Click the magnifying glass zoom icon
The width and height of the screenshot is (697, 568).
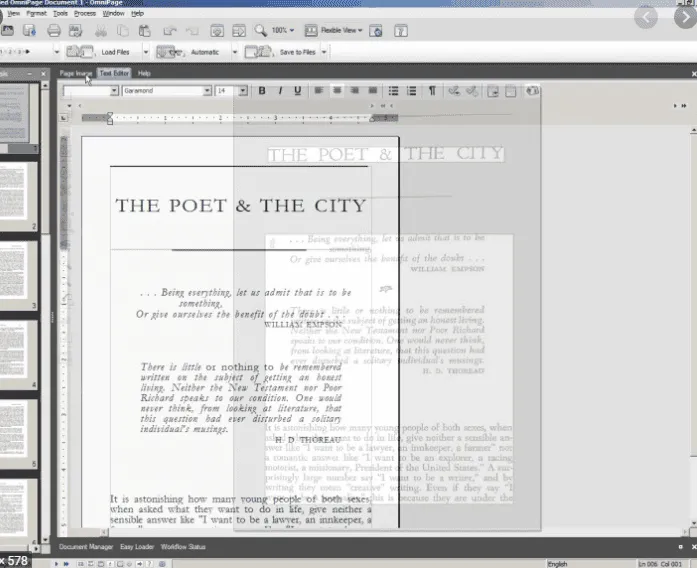point(260,31)
